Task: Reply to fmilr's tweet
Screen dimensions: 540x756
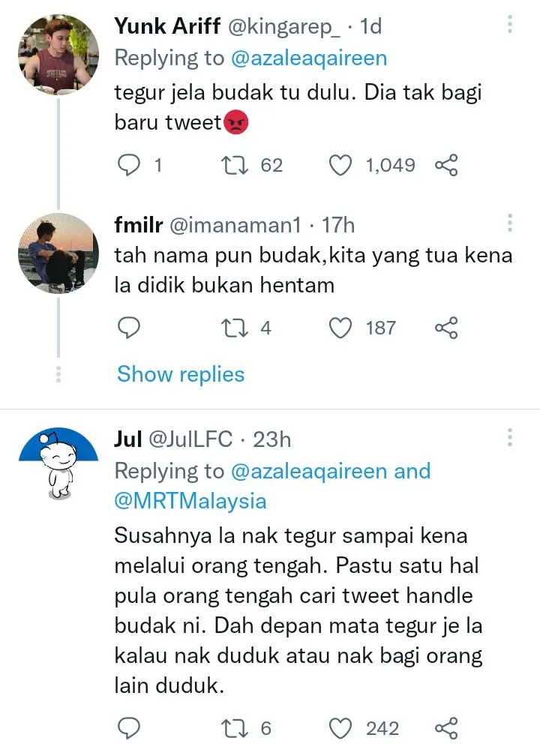Action: pos(130,328)
